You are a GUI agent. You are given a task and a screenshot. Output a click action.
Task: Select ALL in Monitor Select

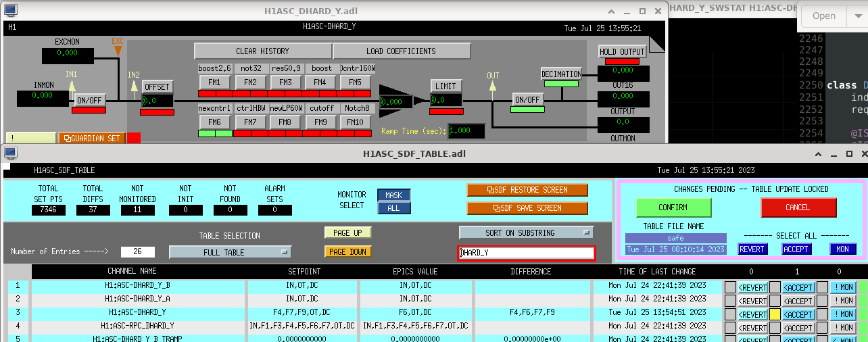click(393, 208)
